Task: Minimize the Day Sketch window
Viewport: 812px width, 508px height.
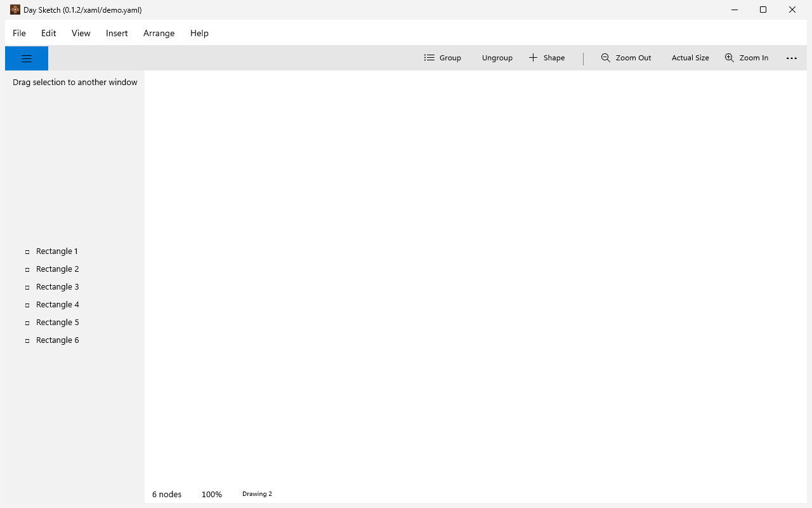Action: click(x=735, y=10)
